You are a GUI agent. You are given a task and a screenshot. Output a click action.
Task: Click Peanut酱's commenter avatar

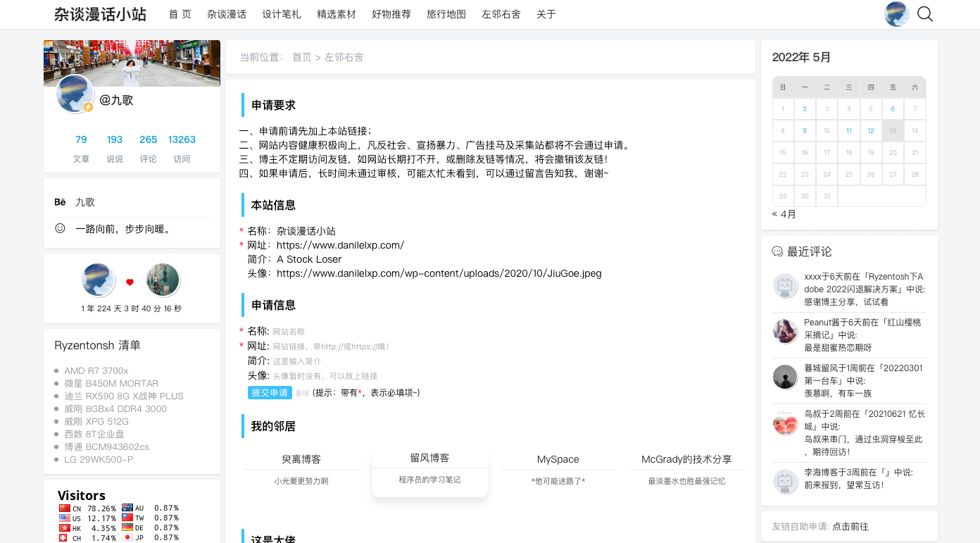coord(785,331)
